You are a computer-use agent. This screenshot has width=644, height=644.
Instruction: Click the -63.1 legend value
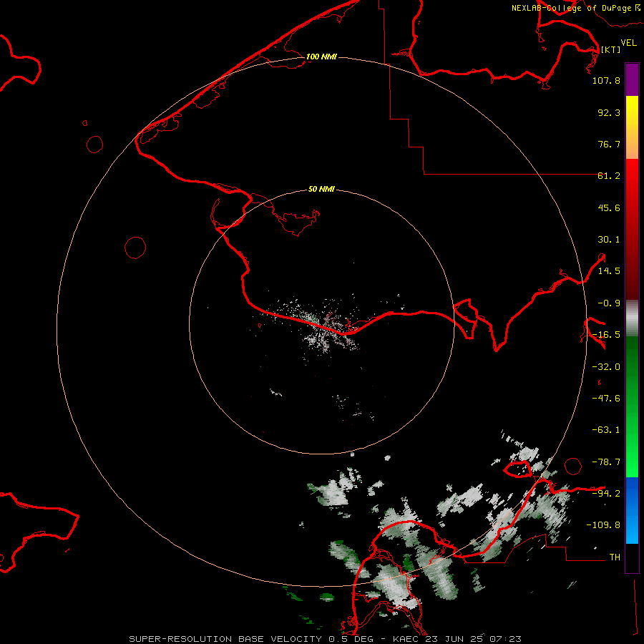(x=606, y=430)
